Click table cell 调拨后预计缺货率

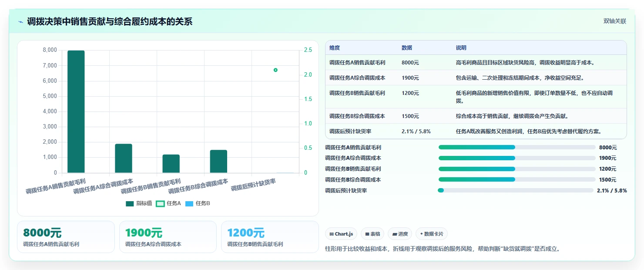[x=350, y=132]
